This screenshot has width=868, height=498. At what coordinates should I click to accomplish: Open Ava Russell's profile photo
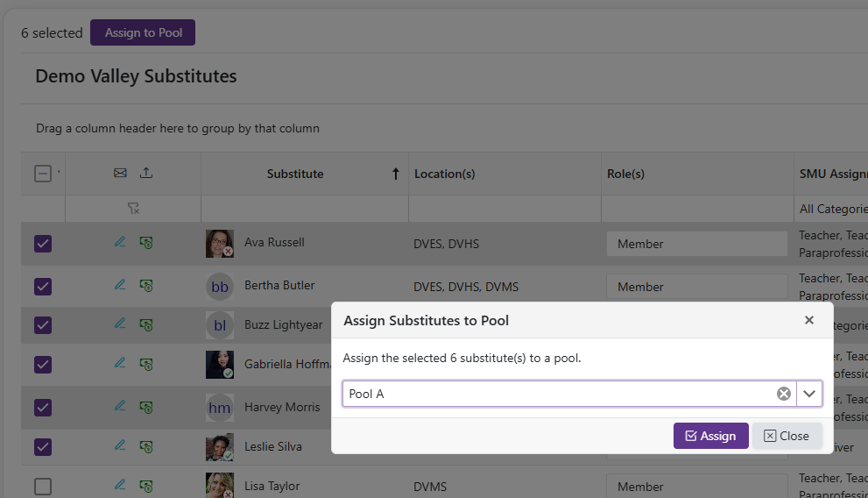click(x=220, y=244)
